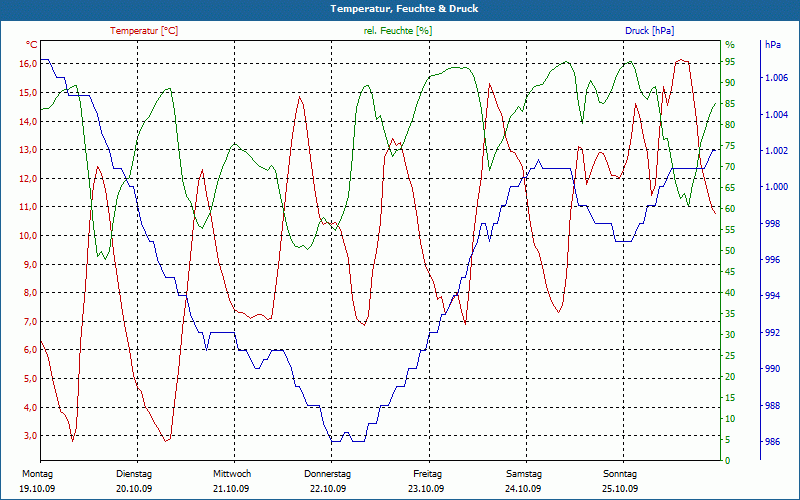Select the red 'Temperatur [°C]' legend label
The image size is (800, 500).
[x=144, y=31]
